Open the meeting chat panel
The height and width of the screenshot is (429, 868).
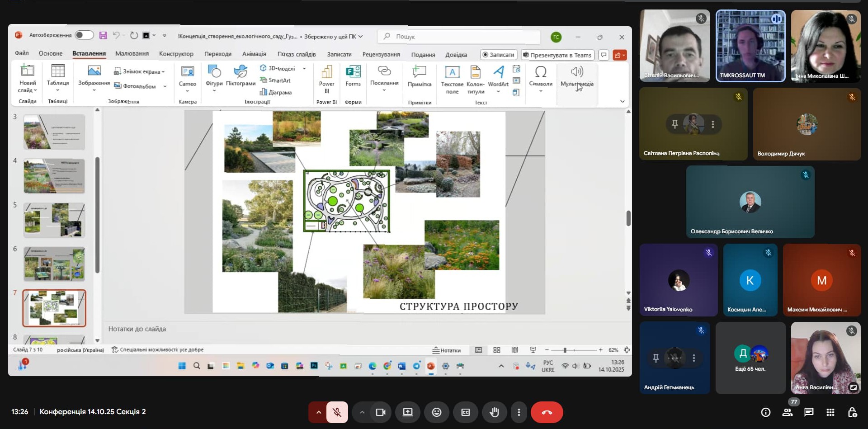click(809, 412)
